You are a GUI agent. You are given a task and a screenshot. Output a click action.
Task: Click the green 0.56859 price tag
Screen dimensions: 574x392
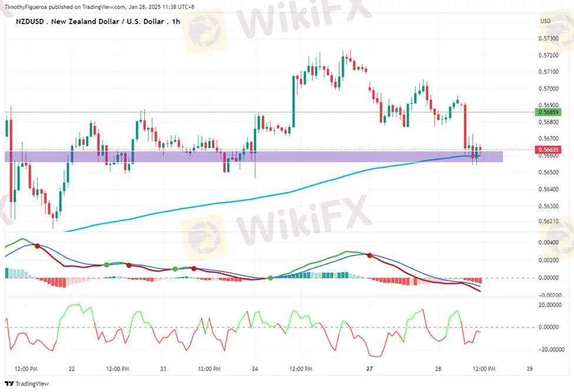(x=548, y=112)
